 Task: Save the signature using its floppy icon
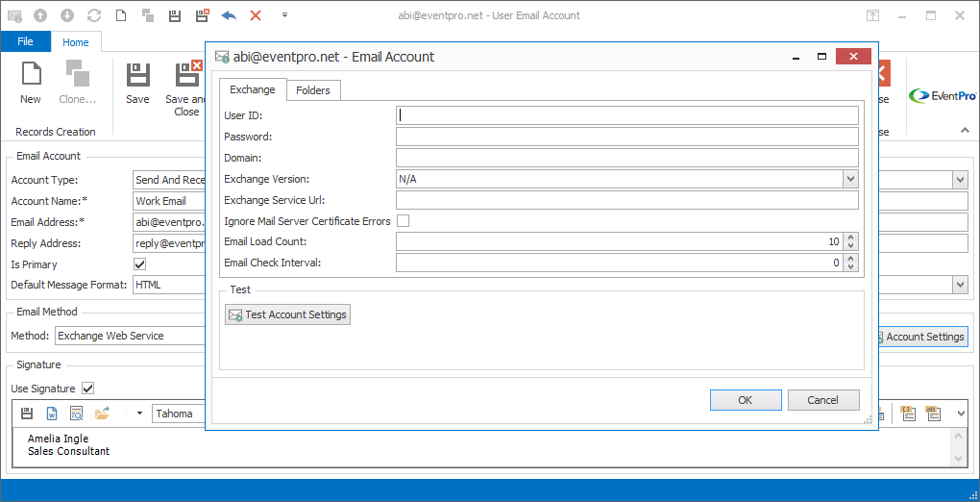(x=27, y=414)
